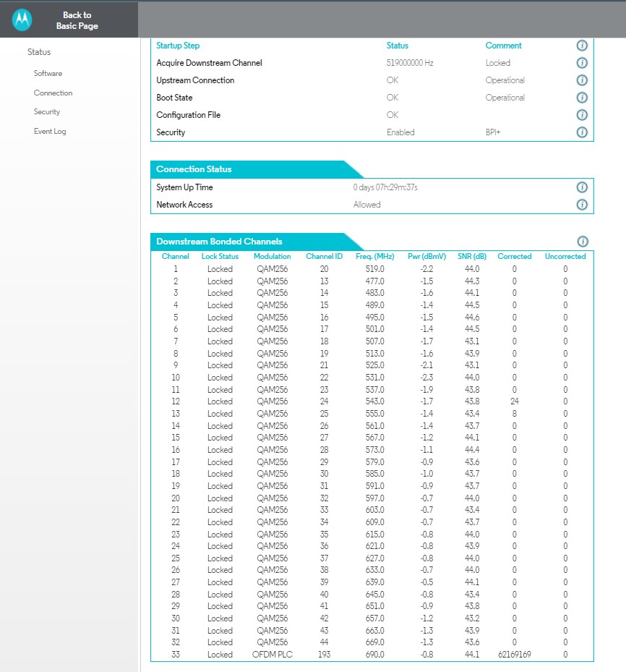Open the Event Log page
626x672 pixels.
coord(50,132)
